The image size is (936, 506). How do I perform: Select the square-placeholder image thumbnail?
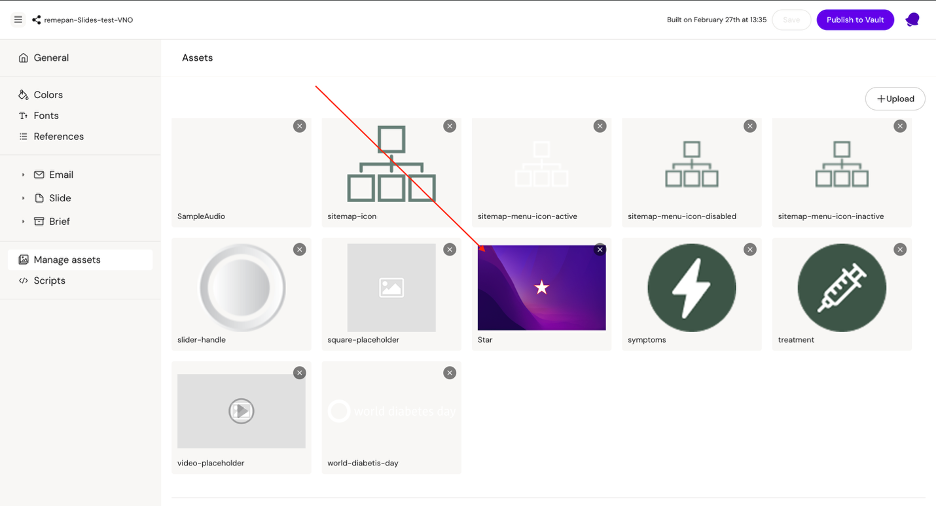pos(391,288)
